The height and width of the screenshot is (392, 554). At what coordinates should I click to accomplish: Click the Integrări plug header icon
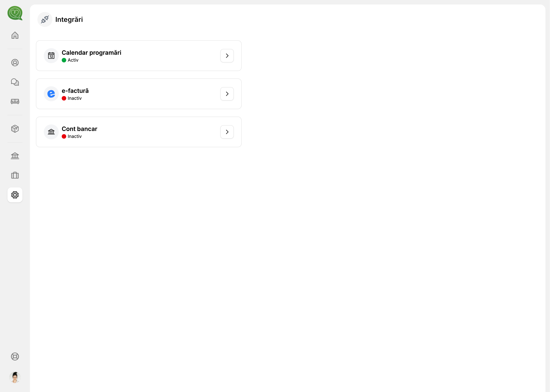point(45,19)
